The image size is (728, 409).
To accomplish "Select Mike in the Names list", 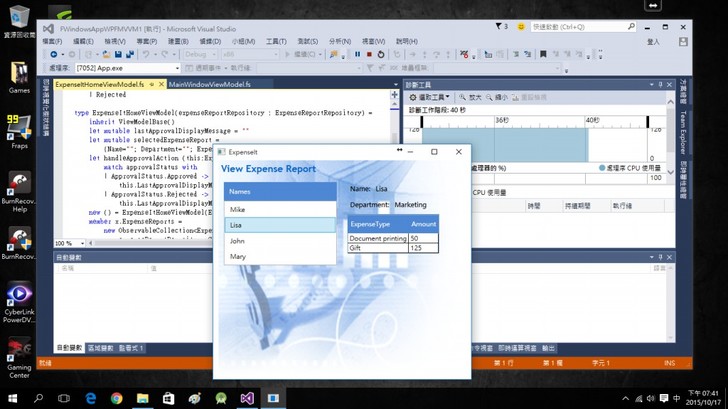I will [x=279, y=210].
